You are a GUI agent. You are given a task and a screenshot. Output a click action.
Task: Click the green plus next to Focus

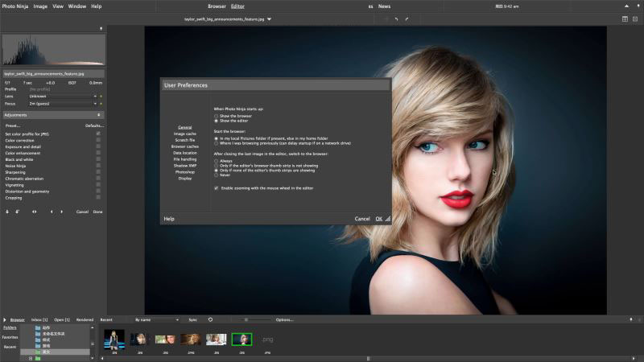(x=101, y=104)
